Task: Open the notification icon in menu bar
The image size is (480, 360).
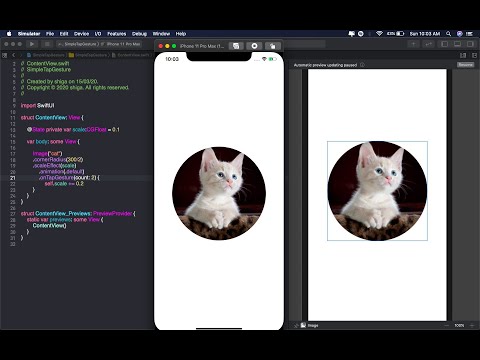Action: [351, 34]
